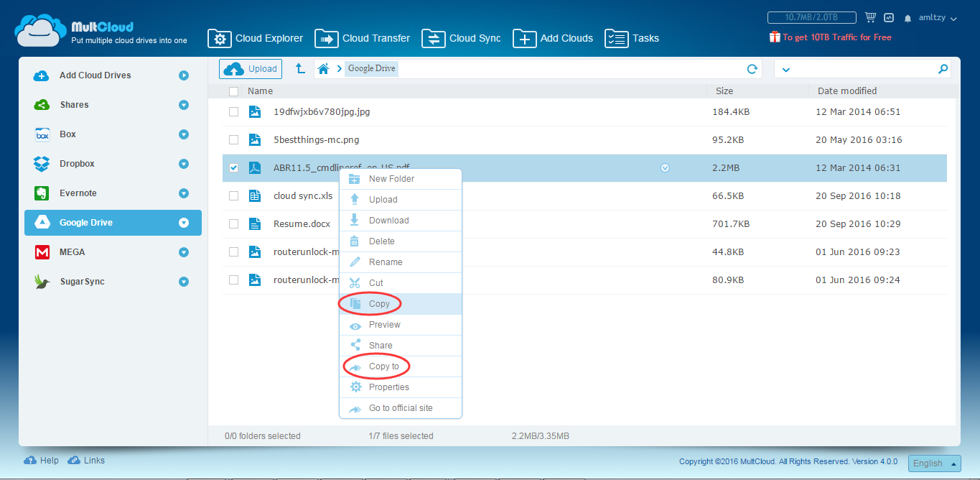Uncheck the ABR11.5 pdf checkbox
Image resolution: width=980 pixels, height=480 pixels.
[233, 168]
